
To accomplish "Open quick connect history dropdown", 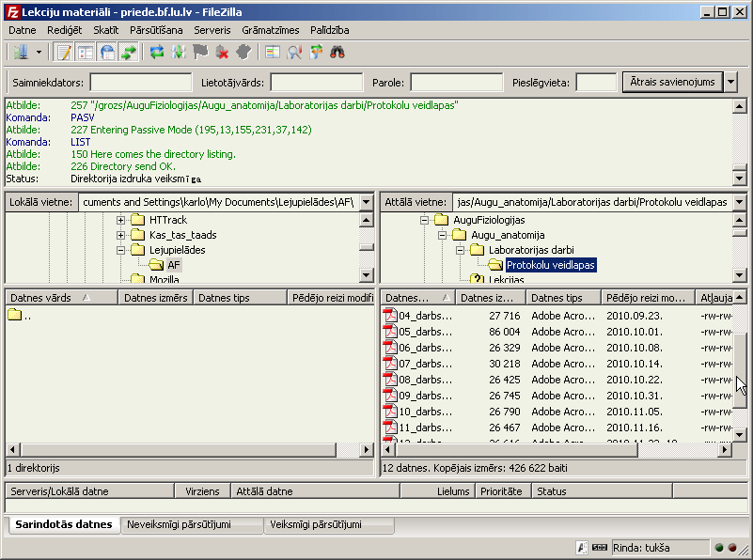I will (730, 82).
